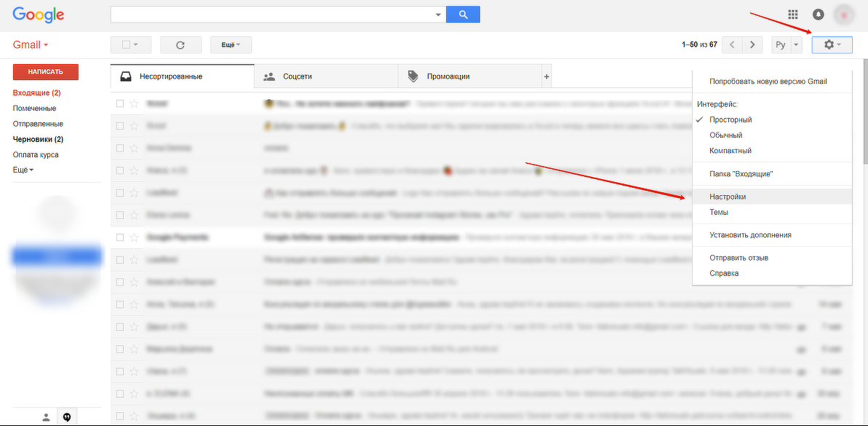Add a new inbox category tab
Screen dimensions: 868x426
pyautogui.click(x=547, y=76)
